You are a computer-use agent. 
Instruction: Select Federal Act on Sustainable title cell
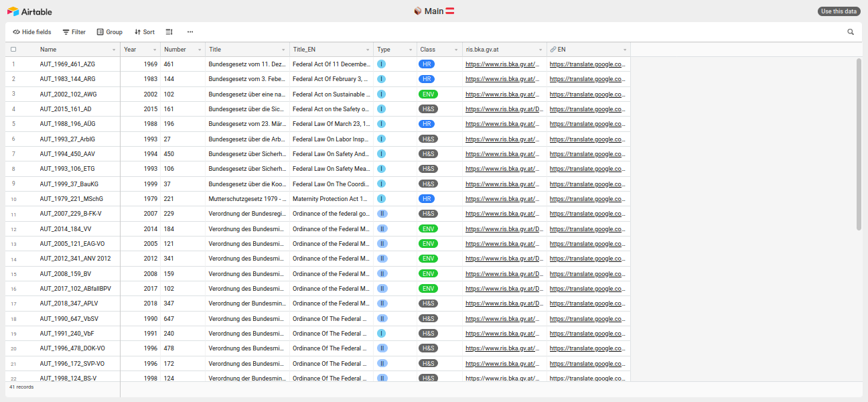tap(332, 94)
